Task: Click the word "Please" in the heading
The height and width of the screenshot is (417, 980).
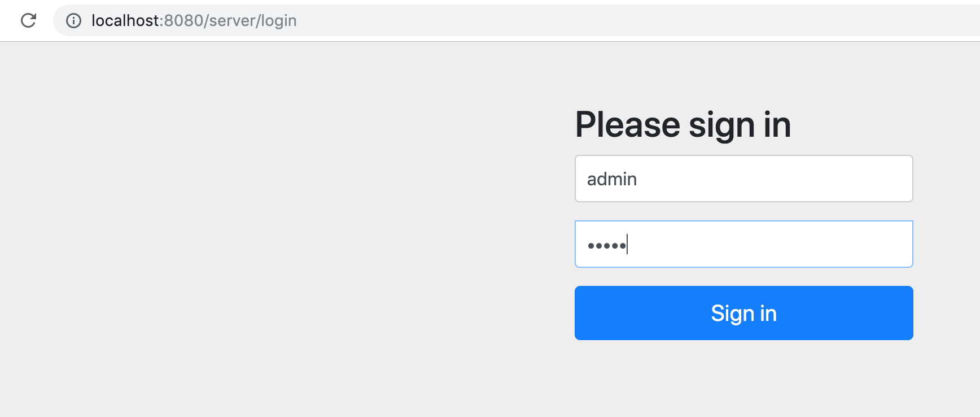Action: (x=628, y=124)
